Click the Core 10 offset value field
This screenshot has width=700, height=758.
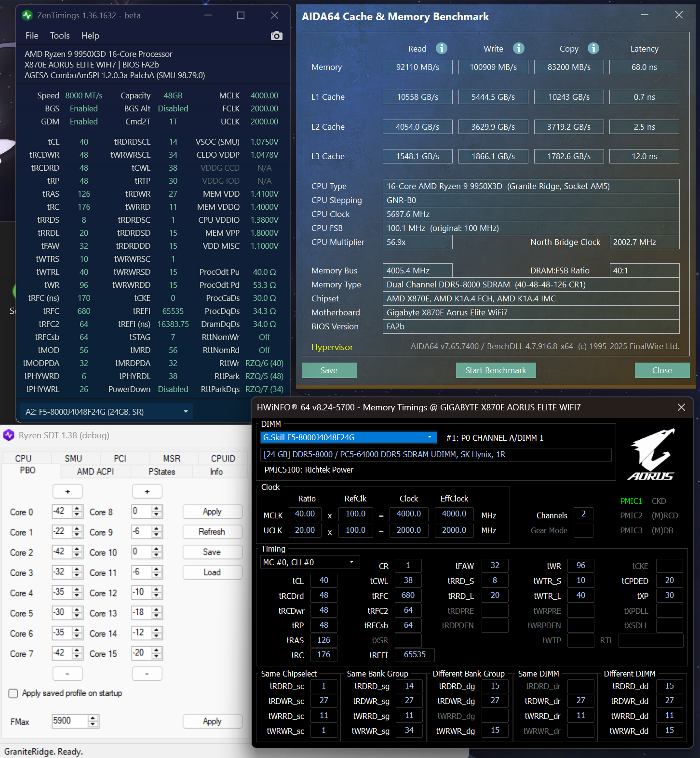(x=141, y=552)
